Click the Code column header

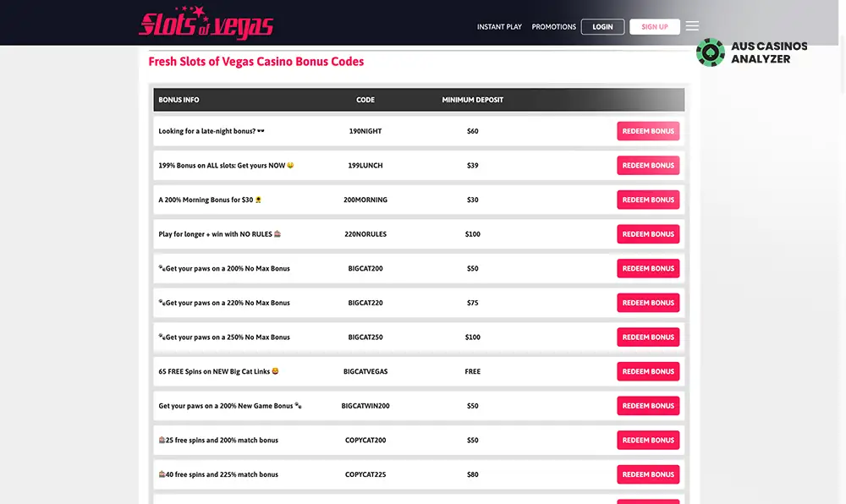click(365, 100)
